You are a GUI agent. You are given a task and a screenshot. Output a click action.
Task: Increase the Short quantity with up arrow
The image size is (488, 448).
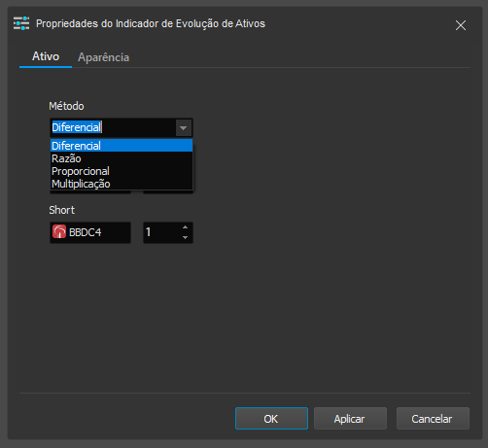point(185,227)
